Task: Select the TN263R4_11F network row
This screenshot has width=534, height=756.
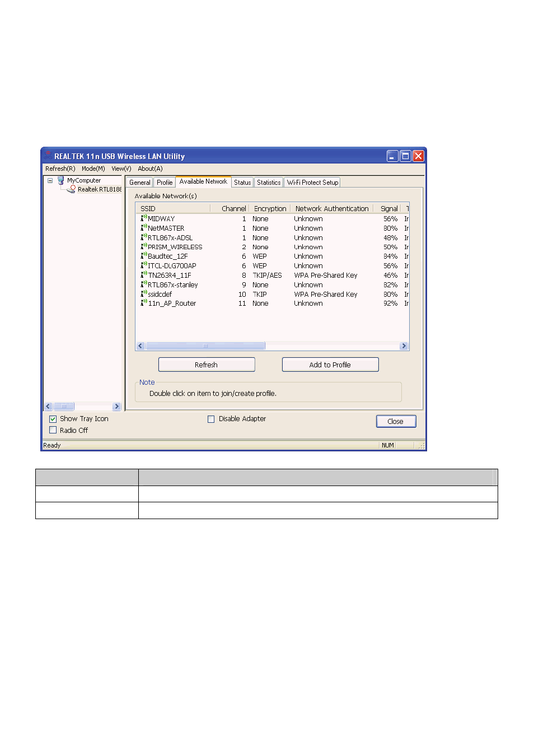Action: point(273,276)
